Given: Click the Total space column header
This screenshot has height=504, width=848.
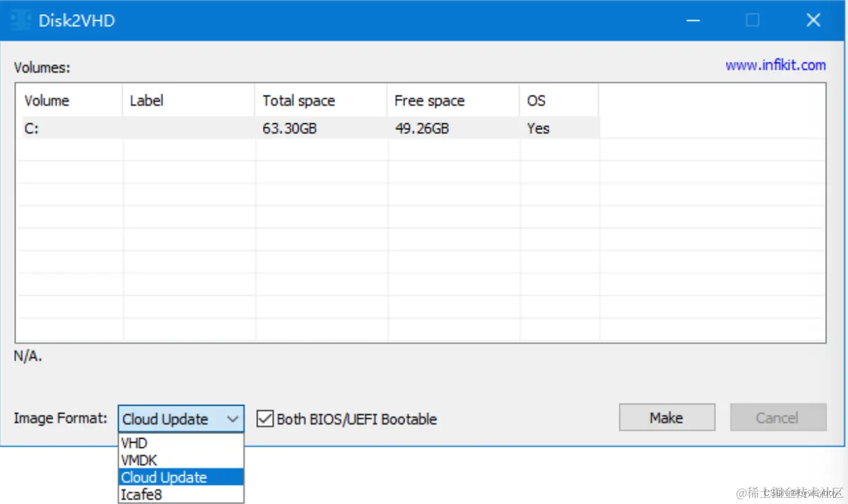Looking at the screenshot, I should pyautogui.click(x=321, y=100).
